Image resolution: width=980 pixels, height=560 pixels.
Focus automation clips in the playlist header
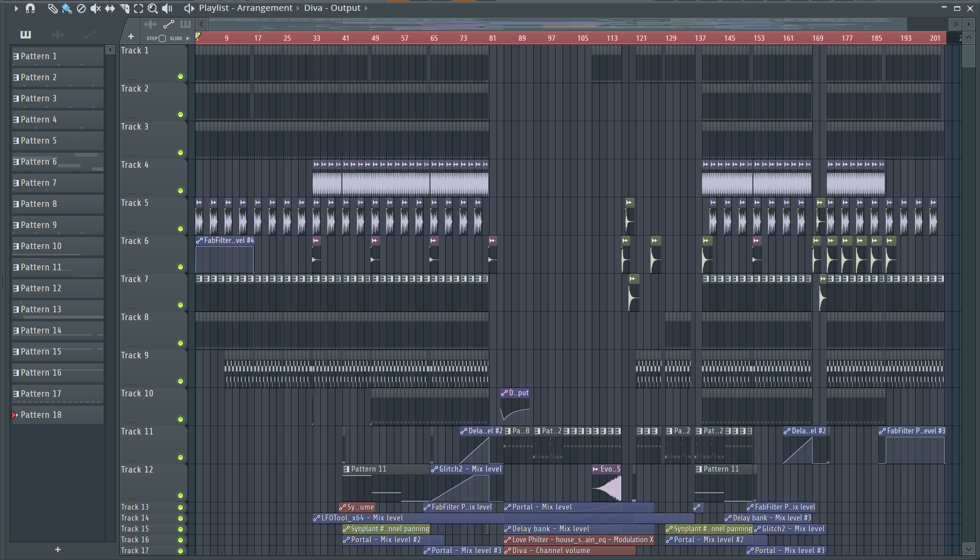169,24
